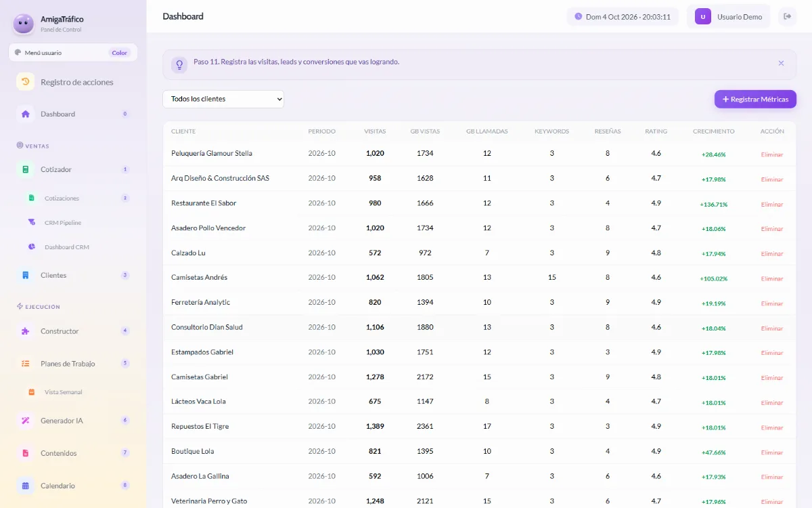
Task: Click the CRM Pipeline funnel icon
Action: pyautogui.click(x=31, y=222)
